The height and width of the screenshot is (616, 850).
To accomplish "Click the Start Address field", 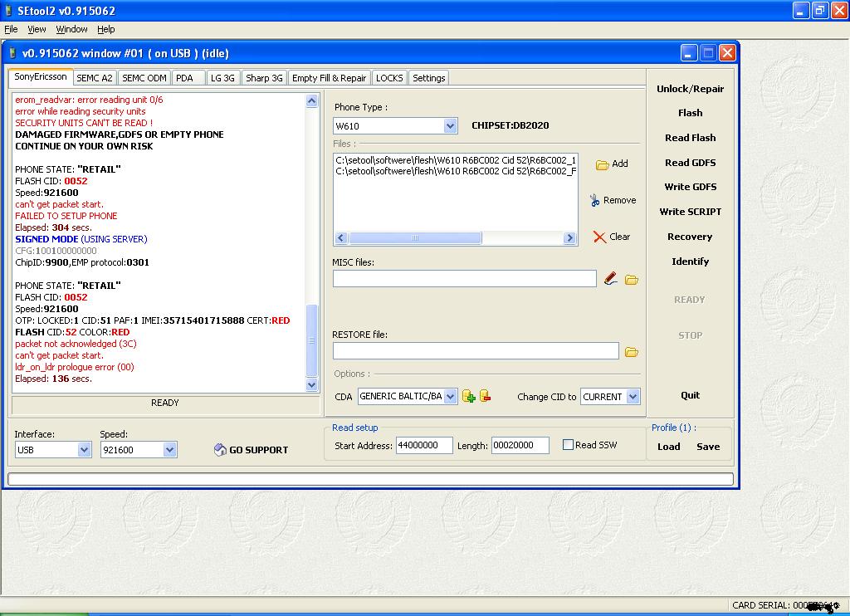I will click(424, 445).
